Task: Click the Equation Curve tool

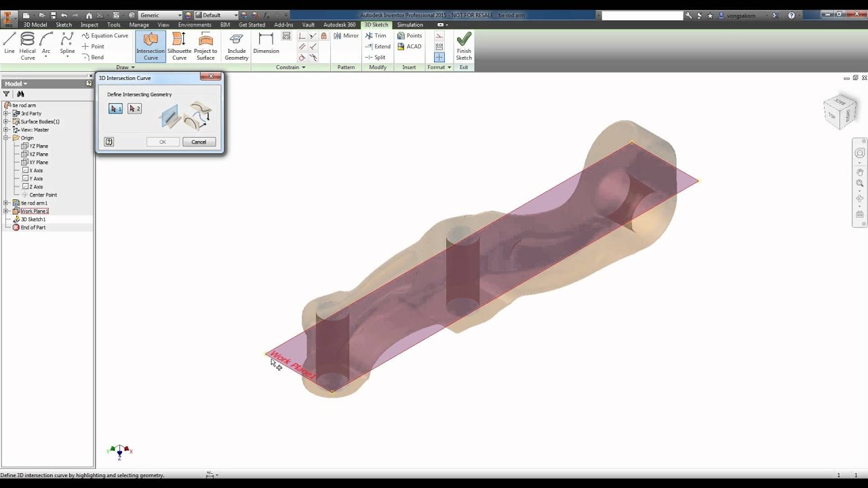Action: tap(105, 36)
